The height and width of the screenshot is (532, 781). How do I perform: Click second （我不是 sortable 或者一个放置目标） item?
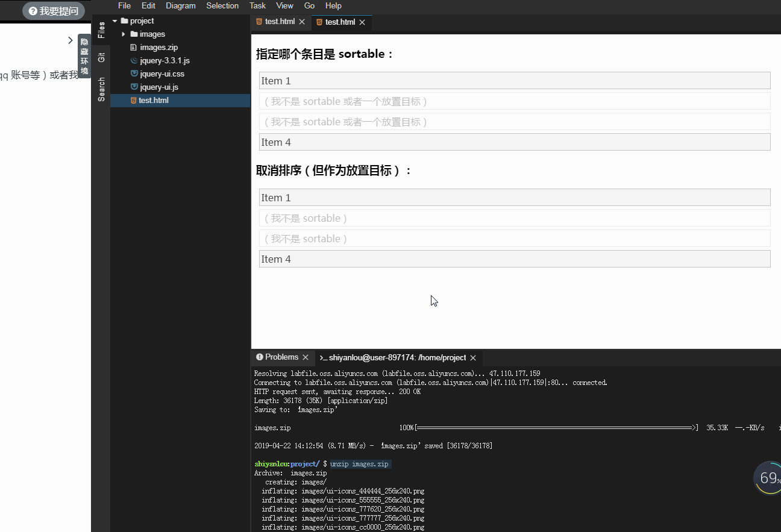tap(515, 122)
